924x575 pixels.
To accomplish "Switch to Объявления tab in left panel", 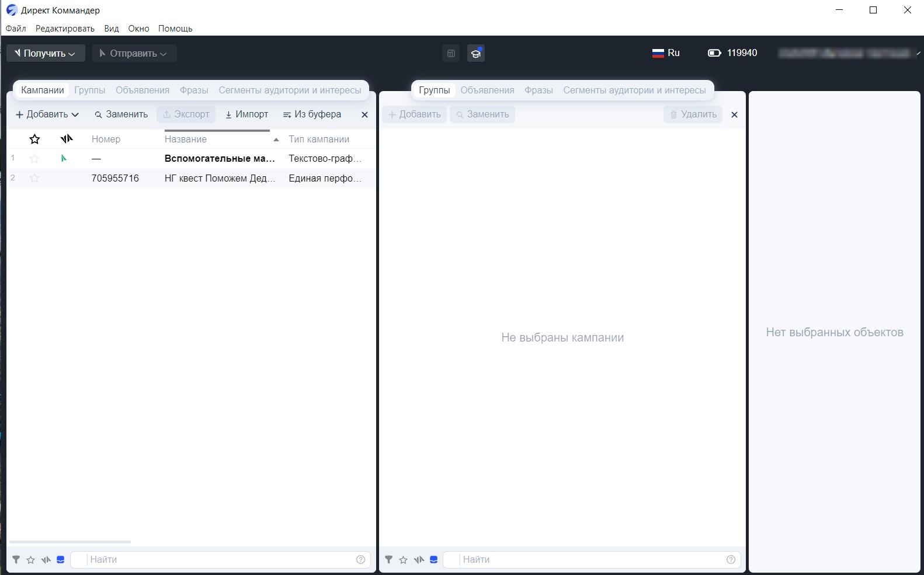I will [x=142, y=90].
